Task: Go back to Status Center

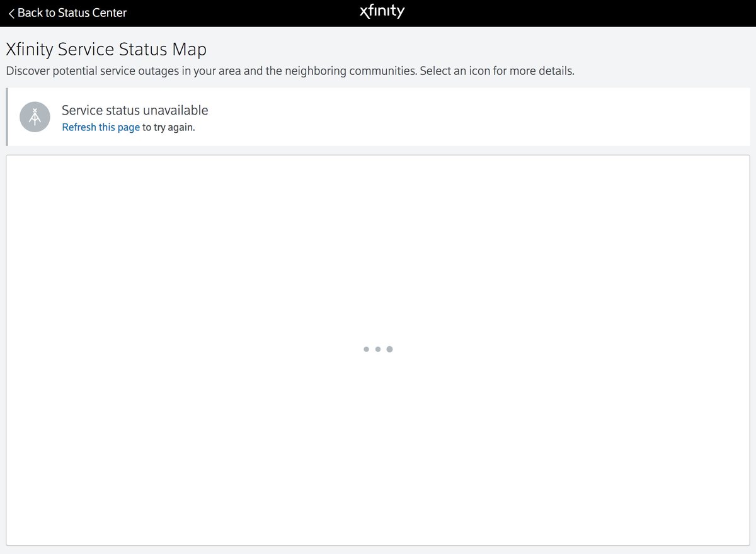Action: click(67, 13)
